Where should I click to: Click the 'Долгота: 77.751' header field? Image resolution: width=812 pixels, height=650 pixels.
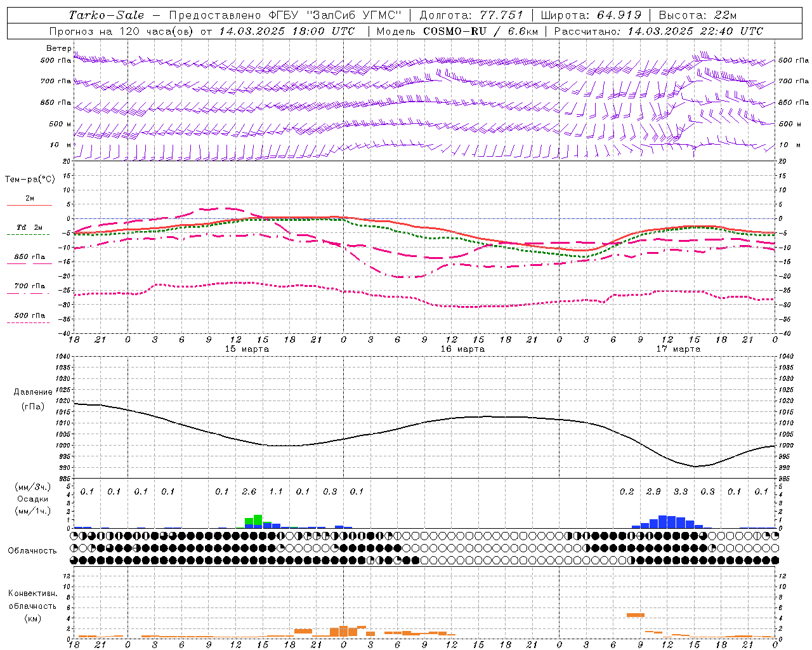click(x=471, y=15)
